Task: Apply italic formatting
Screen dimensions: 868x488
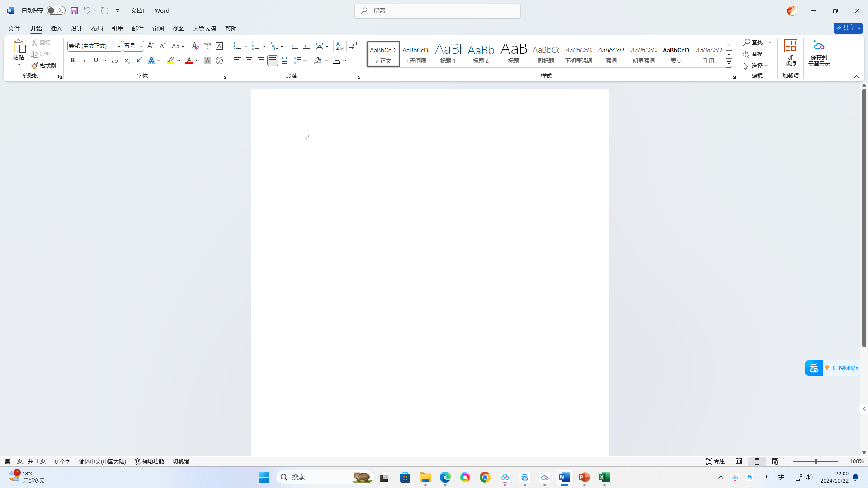Action: click(x=84, y=60)
